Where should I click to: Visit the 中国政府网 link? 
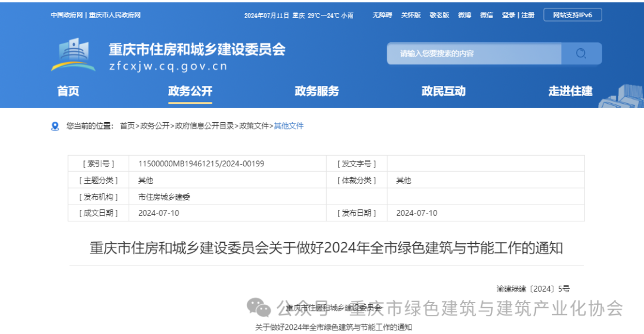[x=67, y=15]
